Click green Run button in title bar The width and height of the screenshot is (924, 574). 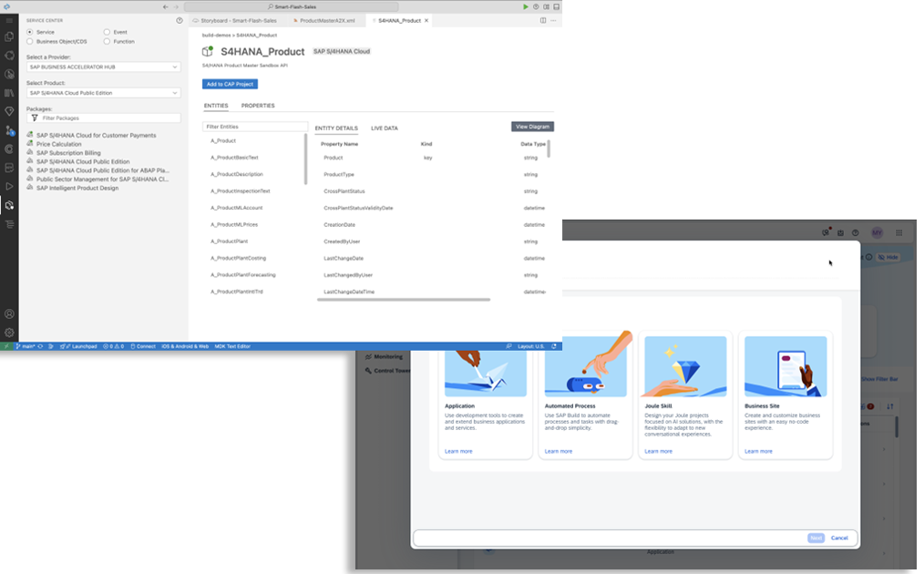(525, 6)
